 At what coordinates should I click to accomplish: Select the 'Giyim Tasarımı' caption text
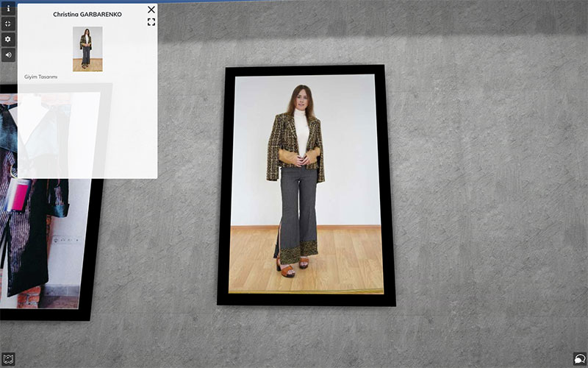click(41, 77)
